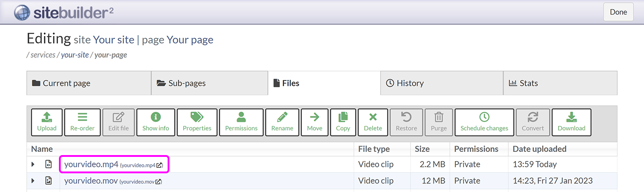Show info for the selected file

coord(155,122)
